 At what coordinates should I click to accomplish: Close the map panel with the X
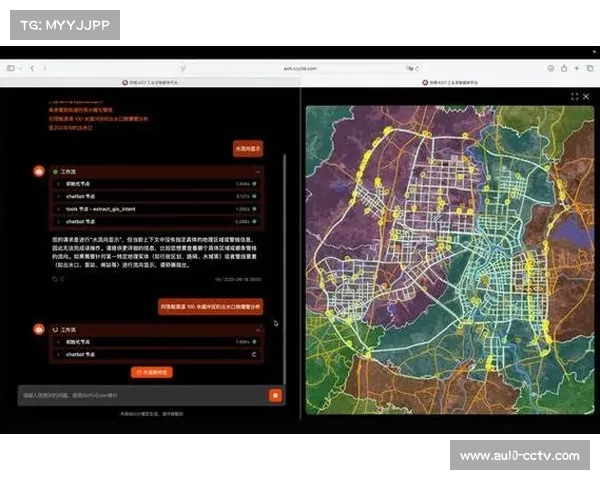(x=586, y=96)
